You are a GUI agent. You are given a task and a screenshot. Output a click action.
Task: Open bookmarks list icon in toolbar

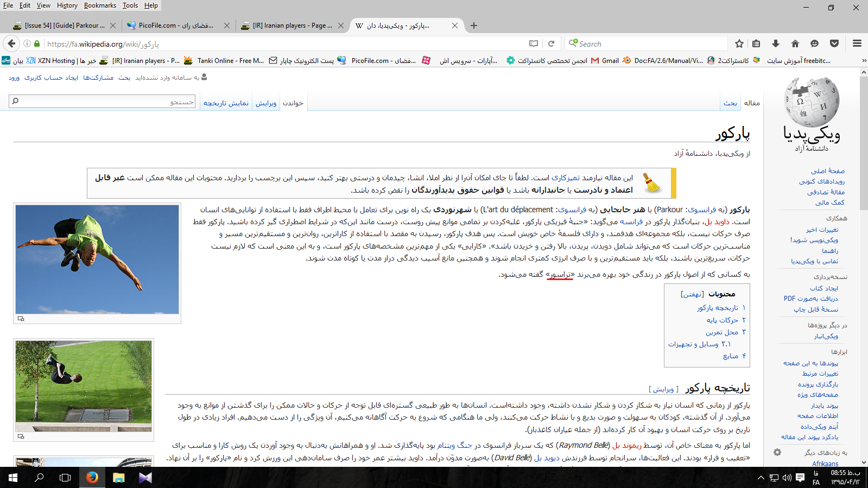(756, 43)
